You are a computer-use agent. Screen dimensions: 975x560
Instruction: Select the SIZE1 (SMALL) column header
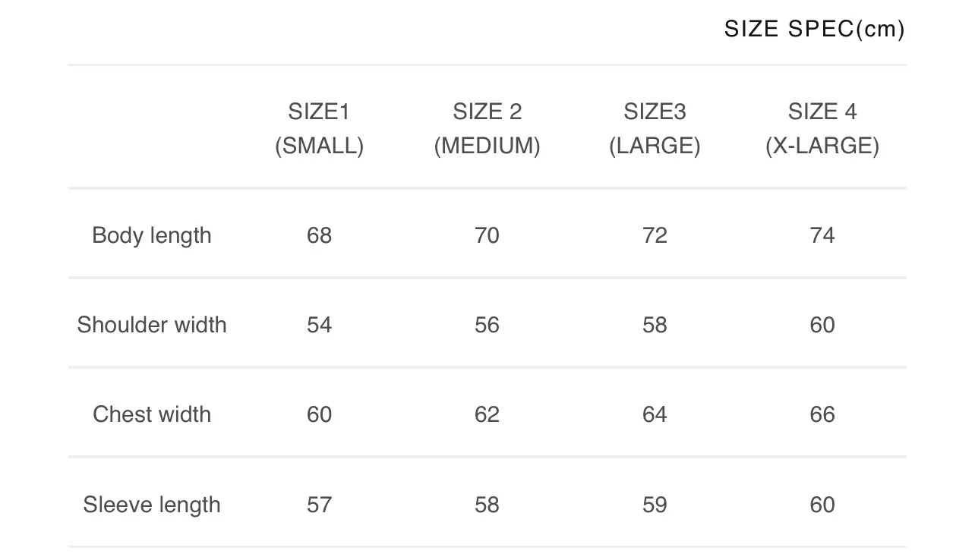tap(319, 128)
